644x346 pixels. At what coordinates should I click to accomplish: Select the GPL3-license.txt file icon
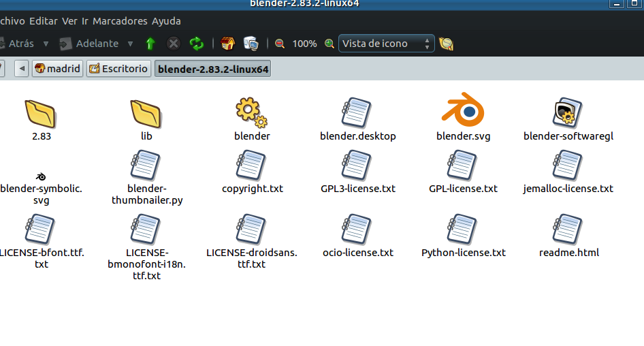(356, 166)
